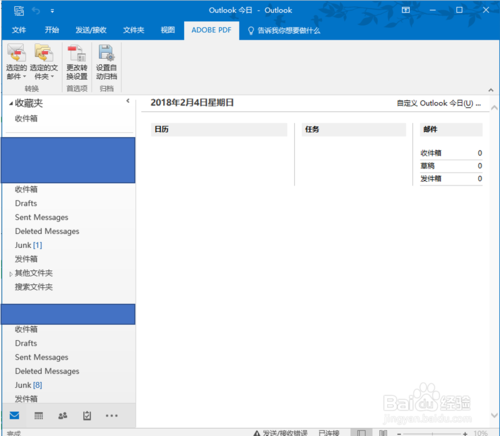Click the zoom slider track
The height and width of the screenshot is (436, 500).
[432, 434]
